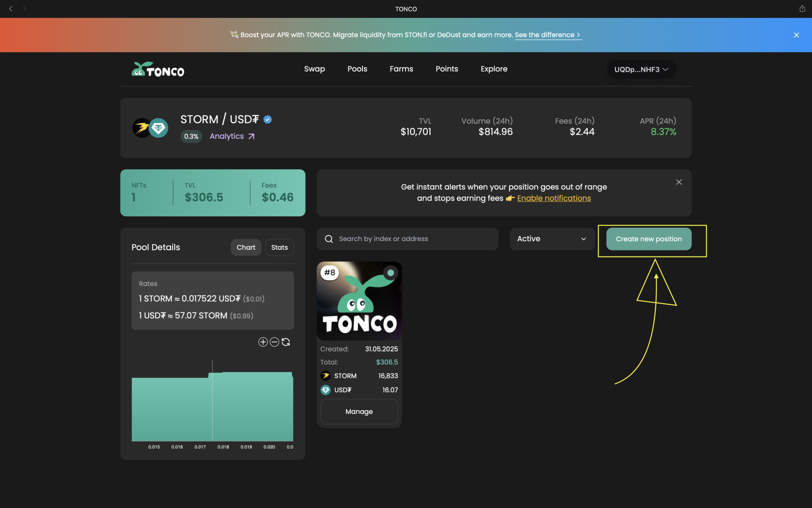Click the STORM amount 16,833
This screenshot has height=508, width=812.
coord(388,376)
